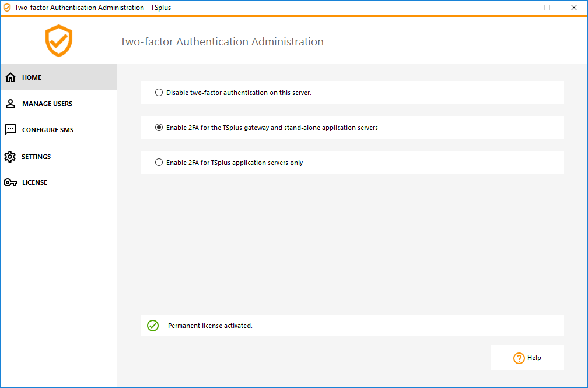
Task: Click the Configure SMS speech bubble icon
Action: 10,129
